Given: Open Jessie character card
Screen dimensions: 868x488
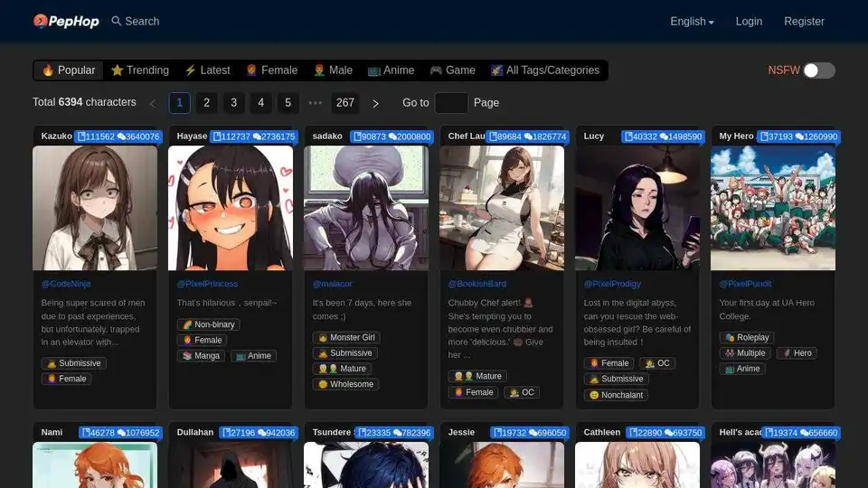Looking at the screenshot, I should point(502,456).
